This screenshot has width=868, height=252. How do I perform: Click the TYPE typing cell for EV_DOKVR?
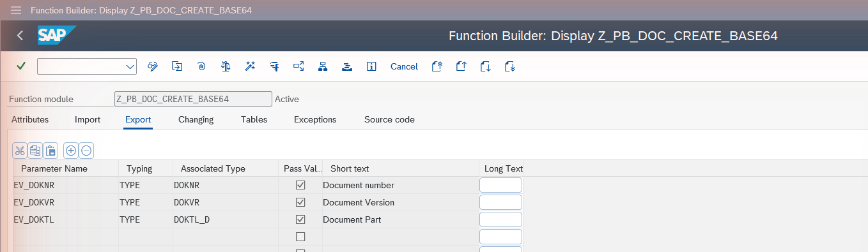146,202
